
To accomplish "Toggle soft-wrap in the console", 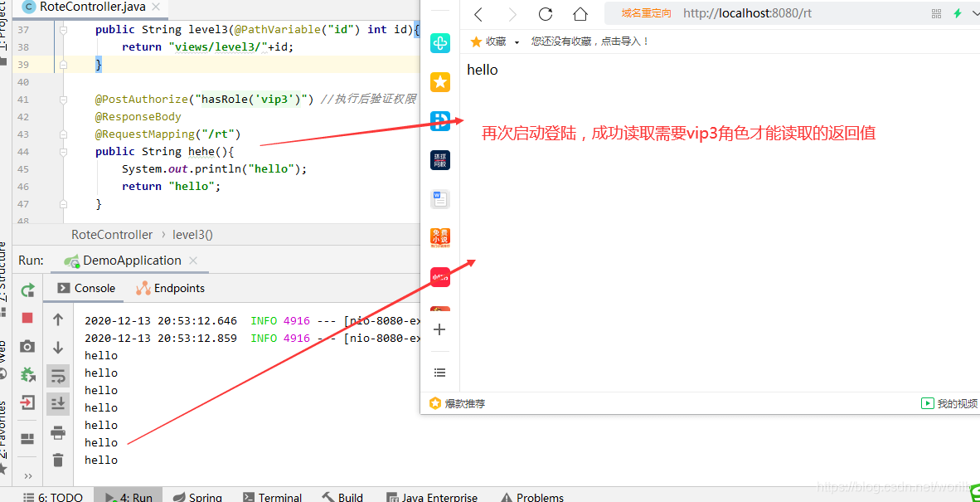I will [58, 376].
